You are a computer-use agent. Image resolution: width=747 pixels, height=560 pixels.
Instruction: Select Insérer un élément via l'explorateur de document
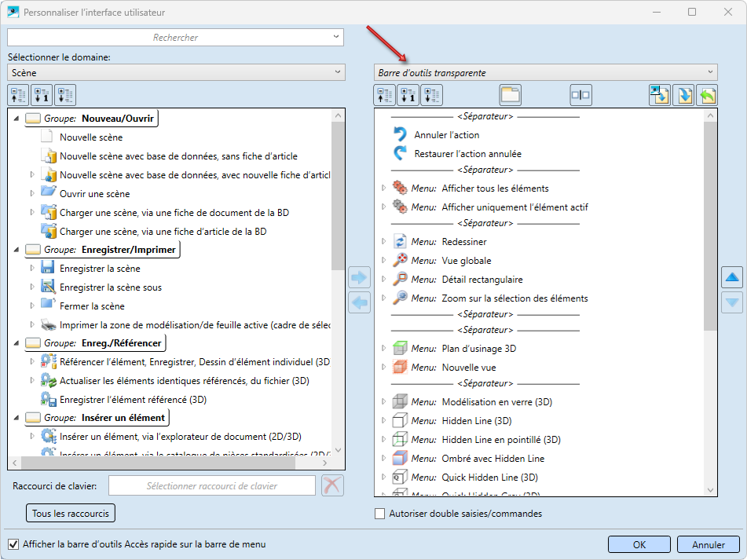pyautogui.click(x=181, y=436)
